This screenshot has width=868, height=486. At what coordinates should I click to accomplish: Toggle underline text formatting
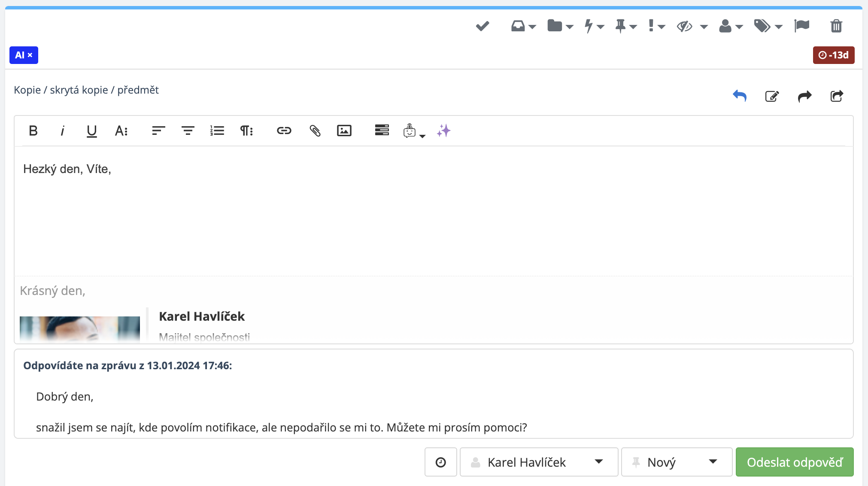[x=91, y=131]
